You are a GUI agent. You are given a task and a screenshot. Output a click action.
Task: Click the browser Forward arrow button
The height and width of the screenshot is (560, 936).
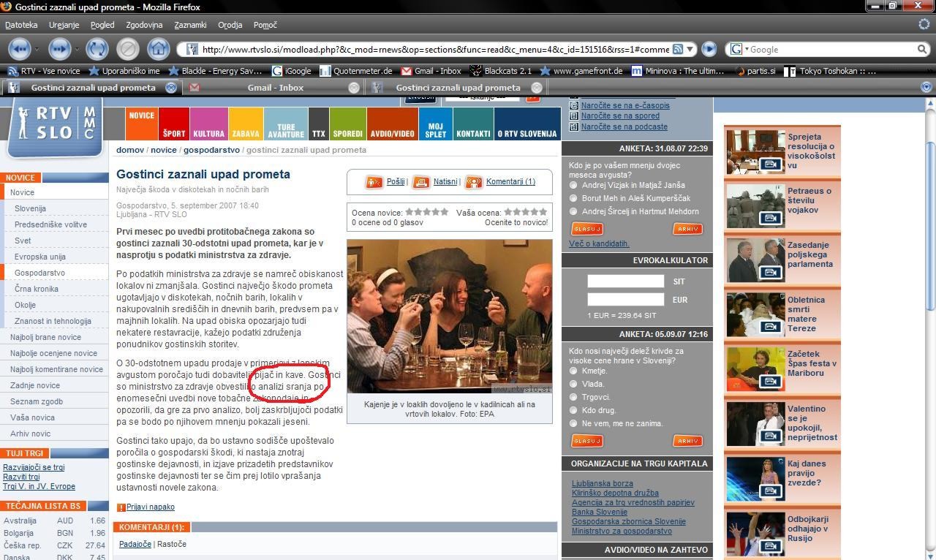(60, 49)
